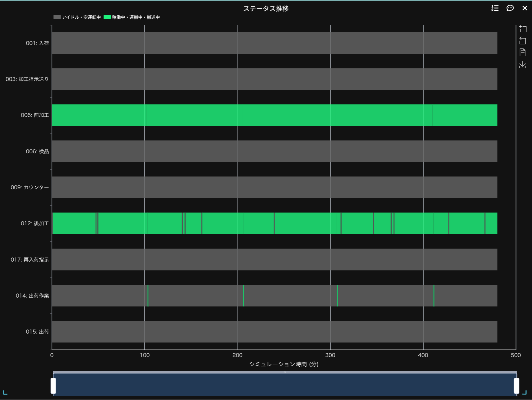The image size is (532, 400).
Task: Activate the area zoom selection tool
Action: 523,29
